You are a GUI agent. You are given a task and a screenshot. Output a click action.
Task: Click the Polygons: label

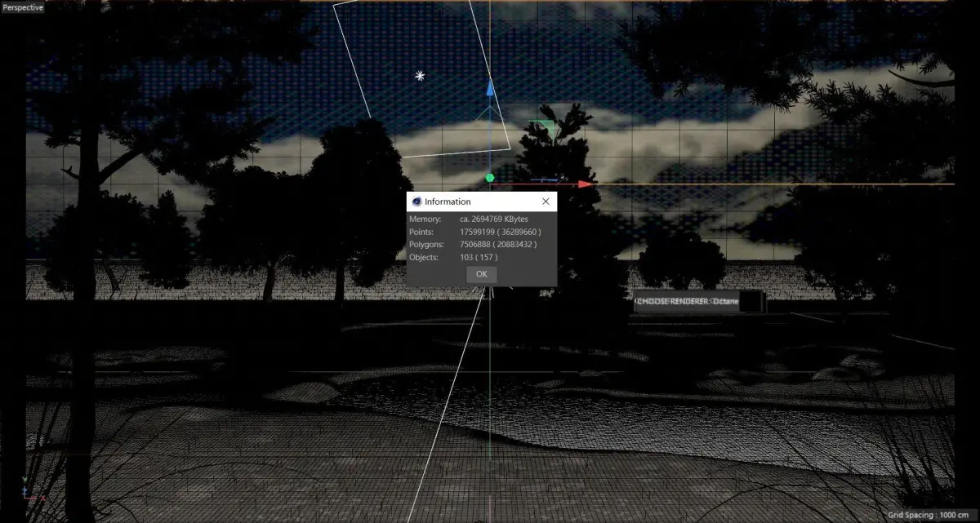tap(426, 244)
